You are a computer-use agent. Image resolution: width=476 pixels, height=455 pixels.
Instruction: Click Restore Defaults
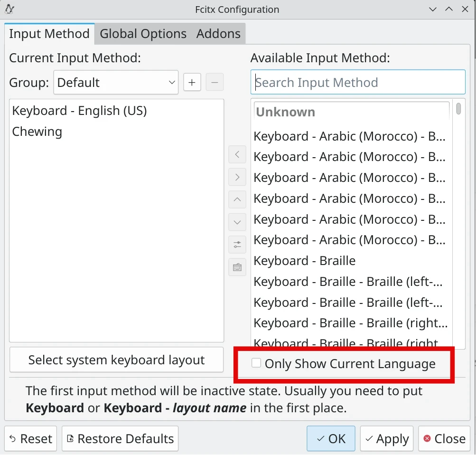pos(120,438)
